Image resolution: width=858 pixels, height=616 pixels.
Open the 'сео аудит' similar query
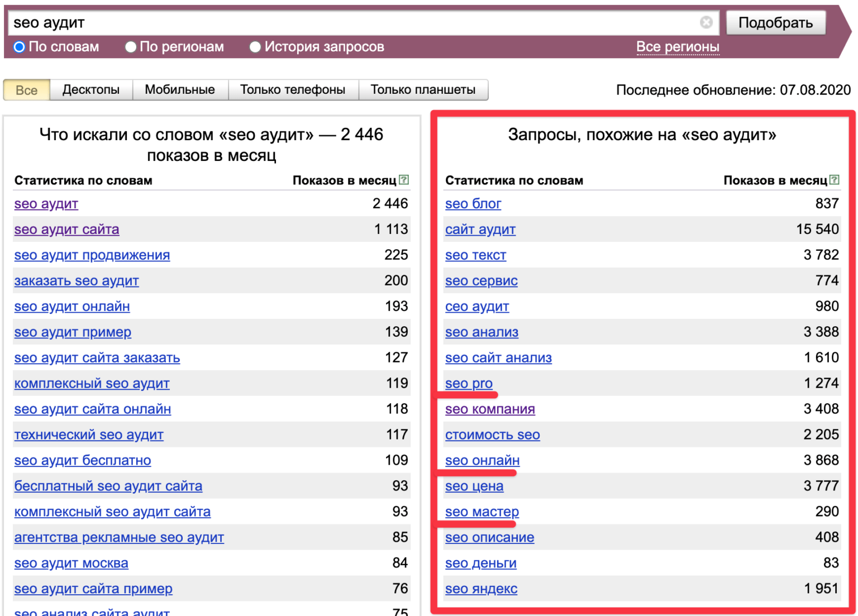click(477, 307)
